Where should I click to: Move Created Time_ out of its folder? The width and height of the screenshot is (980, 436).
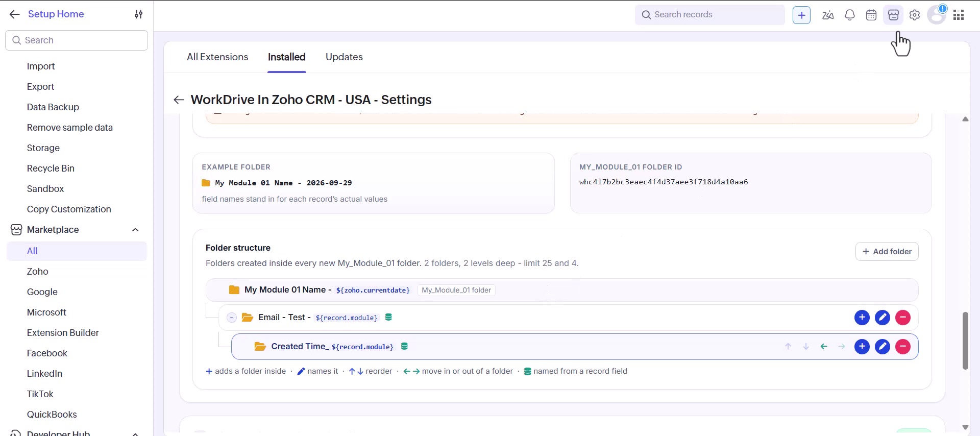[824, 347]
